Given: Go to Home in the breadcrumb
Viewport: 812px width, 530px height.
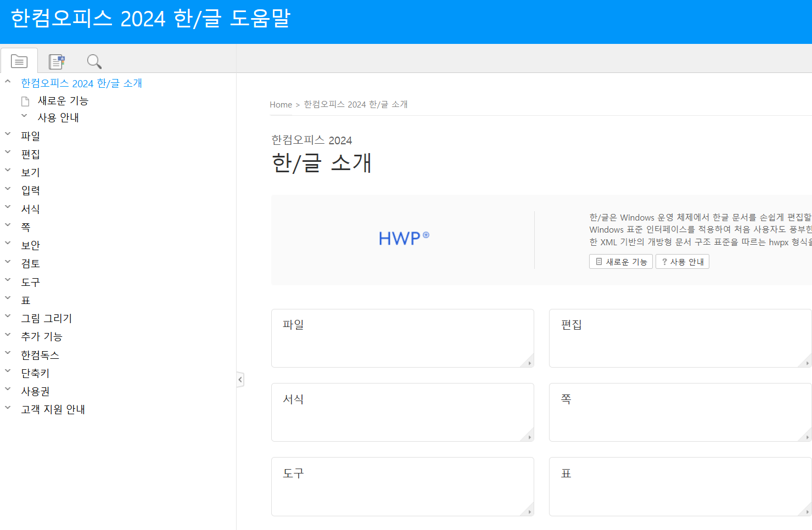Looking at the screenshot, I should pos(281,104).
